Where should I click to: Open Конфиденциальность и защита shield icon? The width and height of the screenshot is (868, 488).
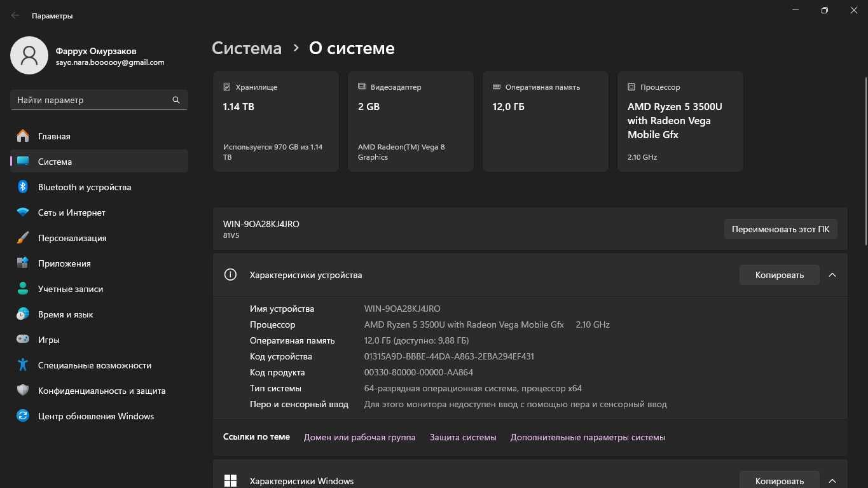click(23, 391)
